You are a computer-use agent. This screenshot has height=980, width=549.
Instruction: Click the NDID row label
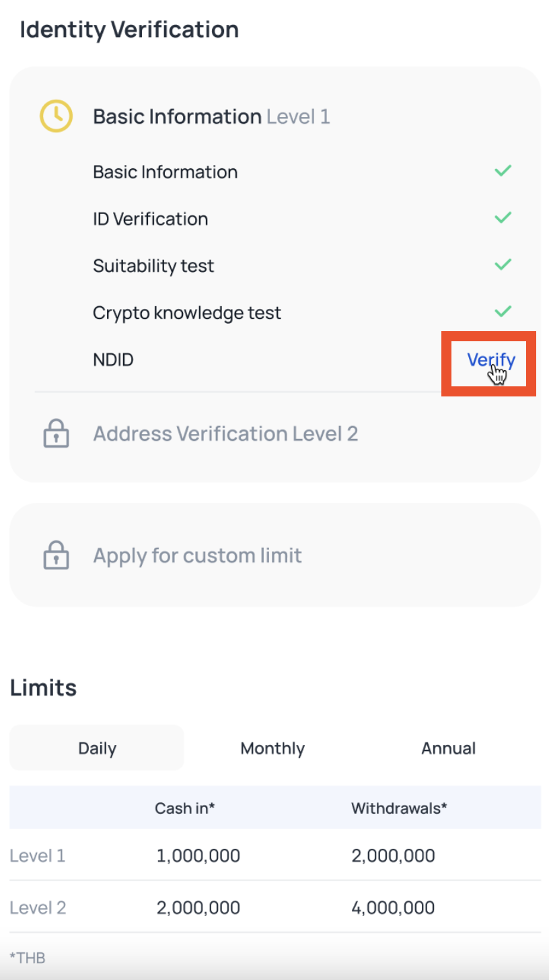click(113, 359)
